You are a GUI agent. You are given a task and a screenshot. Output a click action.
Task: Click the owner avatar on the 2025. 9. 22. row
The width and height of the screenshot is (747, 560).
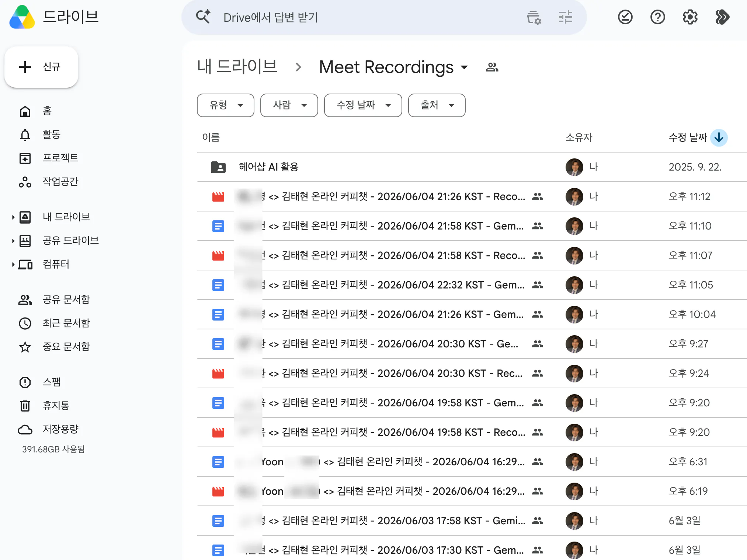[574, 167]
